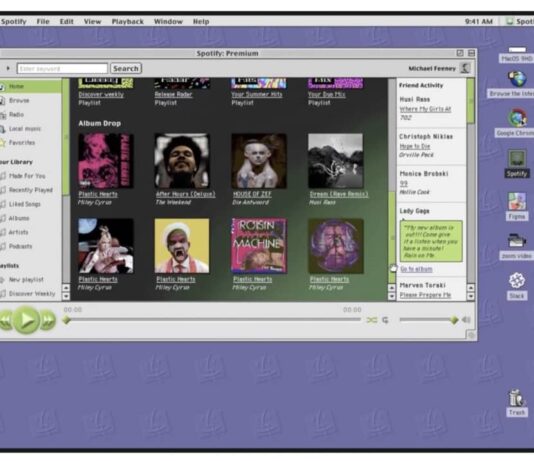Screen dimensions: 534x462
Task: Click the Friend Activity scrollbar down arrow
Action: point(471,296)
